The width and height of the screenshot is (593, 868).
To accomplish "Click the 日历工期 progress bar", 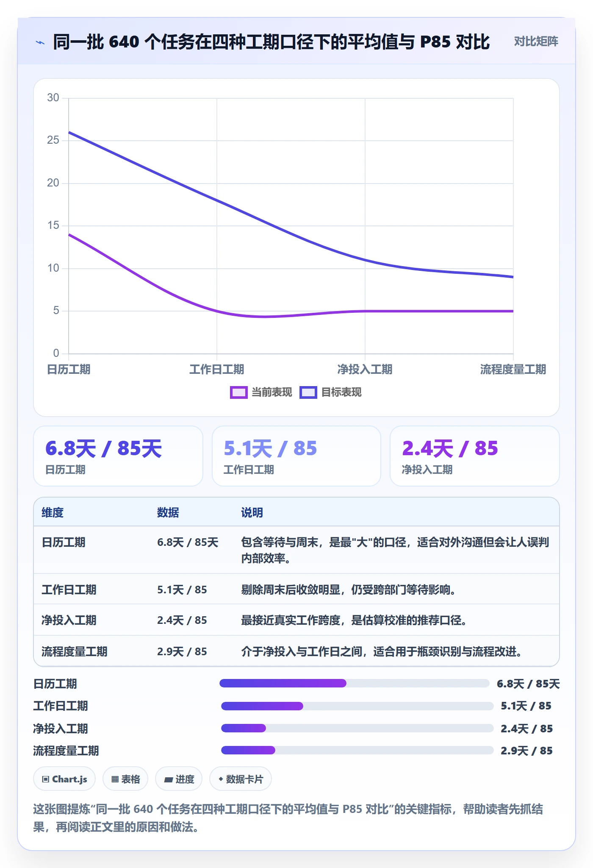I will [355, 683].
